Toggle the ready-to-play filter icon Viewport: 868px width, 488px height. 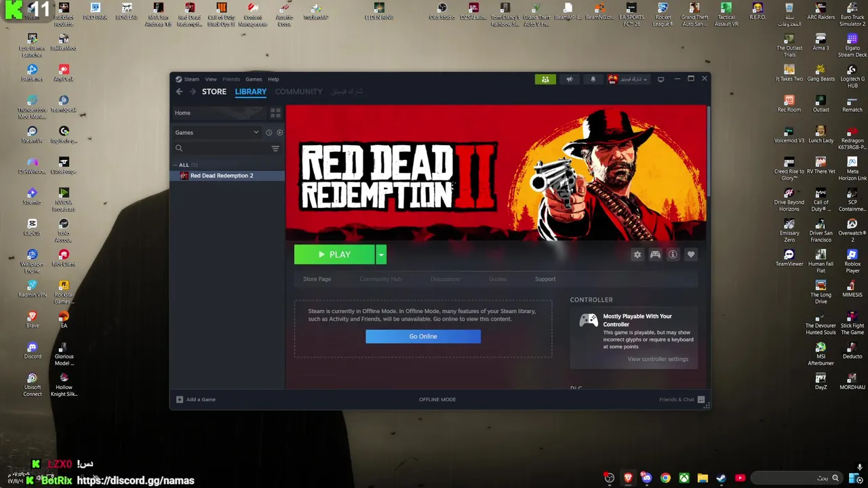[x=279, y=133]
